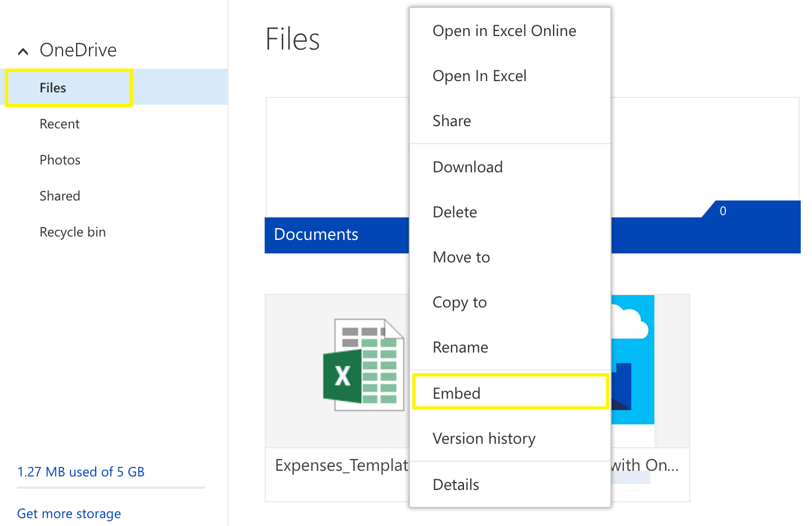
Task: Select Files in the OneDrive sidebar
Action: pos(52,87)
